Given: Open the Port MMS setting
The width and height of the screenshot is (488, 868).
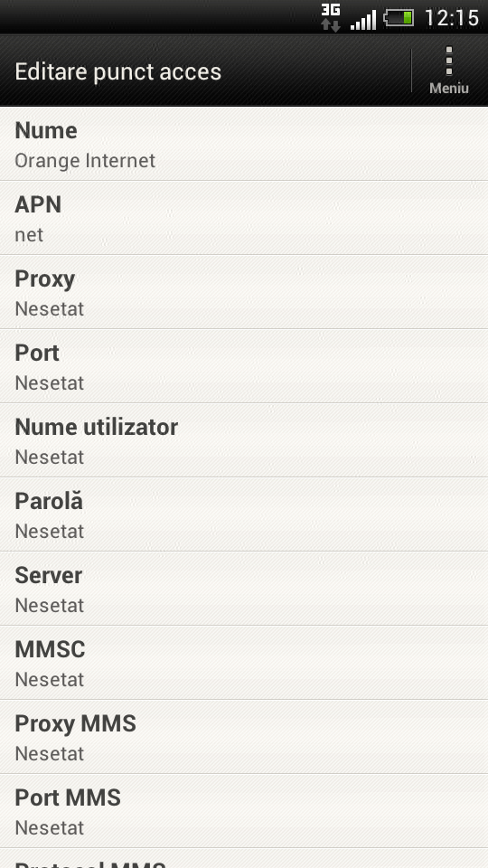Looking at the screenshot, I should 244,812.
